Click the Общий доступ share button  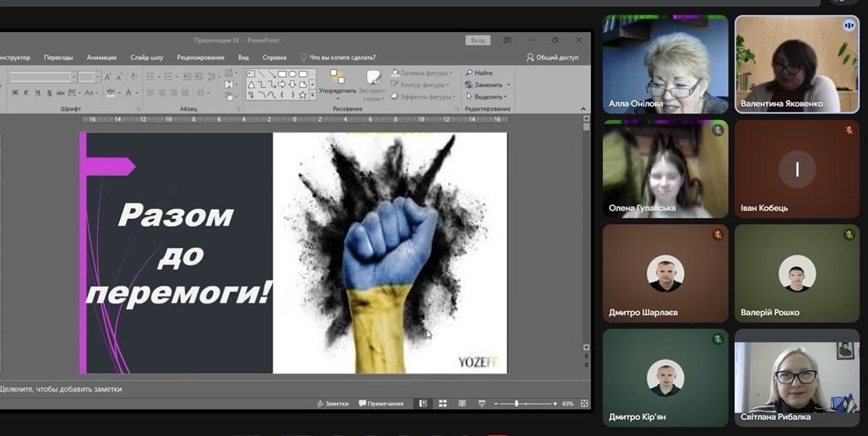[553, 57]
